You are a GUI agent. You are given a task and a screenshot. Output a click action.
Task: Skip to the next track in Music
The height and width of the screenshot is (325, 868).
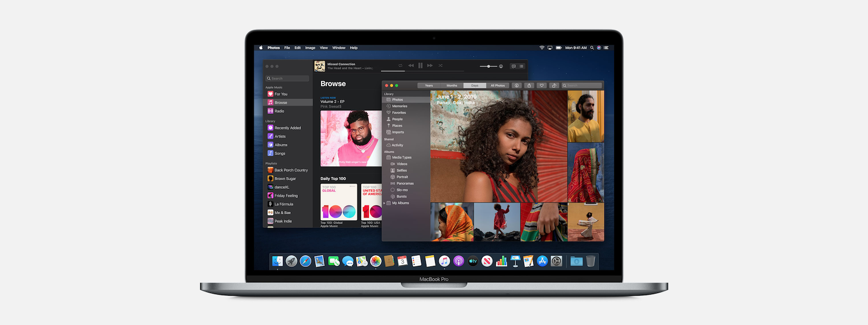point(430,66)
